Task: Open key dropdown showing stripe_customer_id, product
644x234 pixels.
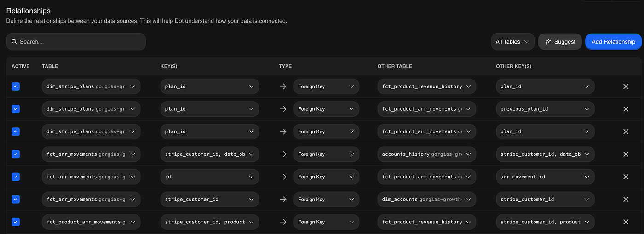Action: [x=210, y=222]
